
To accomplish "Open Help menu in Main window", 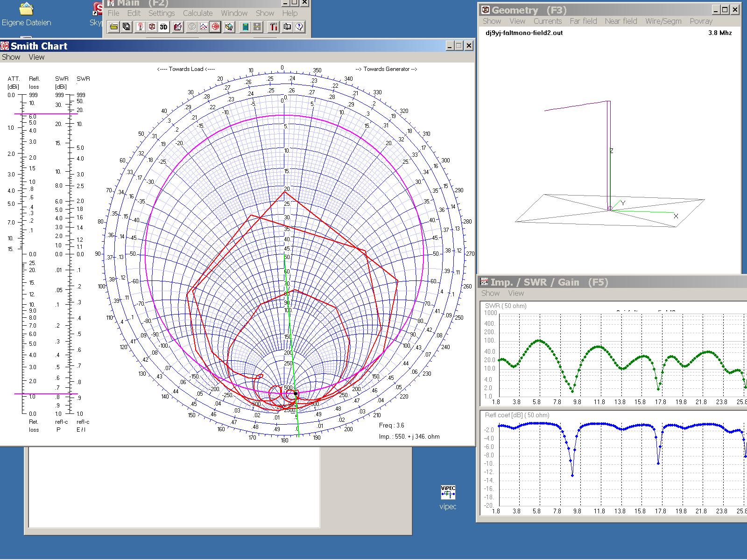I will [x=289, y=13].
